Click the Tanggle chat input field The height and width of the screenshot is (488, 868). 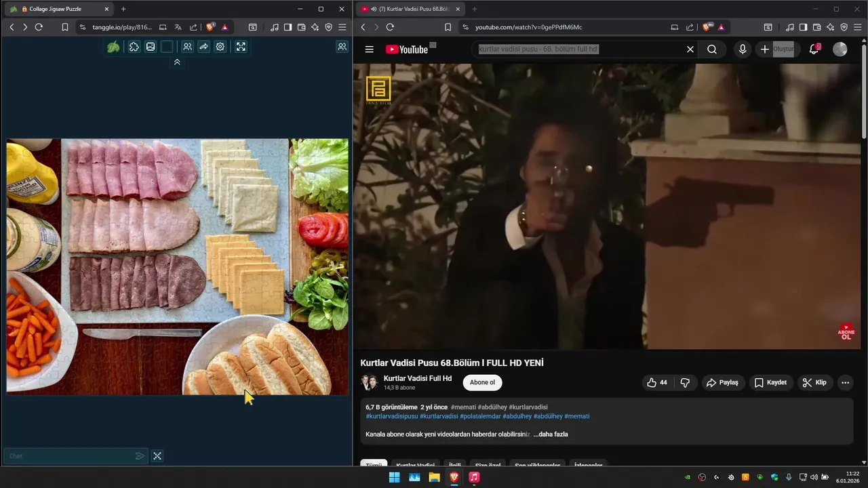pos(70,456)
